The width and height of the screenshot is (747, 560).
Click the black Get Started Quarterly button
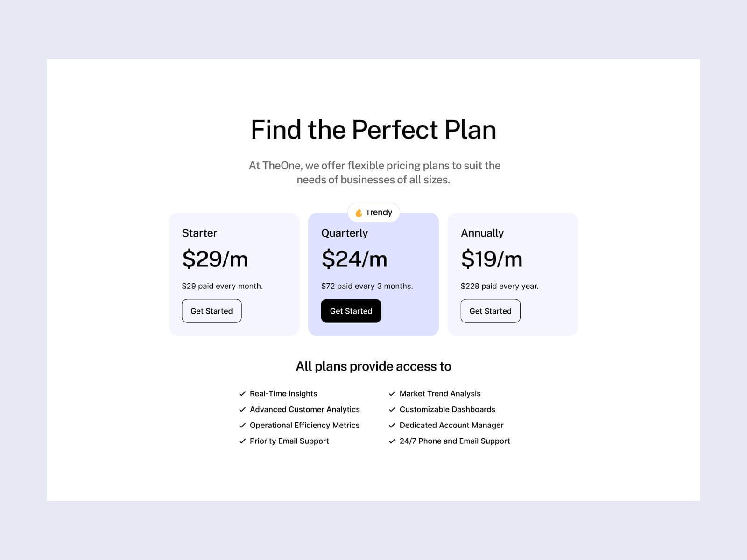351,311
